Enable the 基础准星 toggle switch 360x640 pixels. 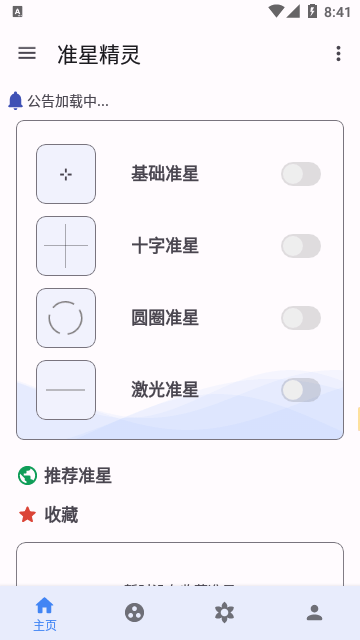(x=301, y=174)
